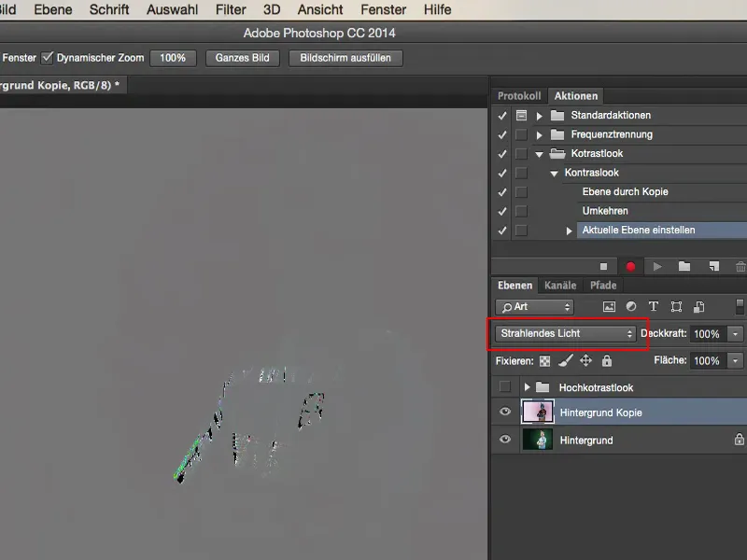747x560 pixels.
Task: Click the Hochkotrastlook group folder icon
Action: point(543,387)
